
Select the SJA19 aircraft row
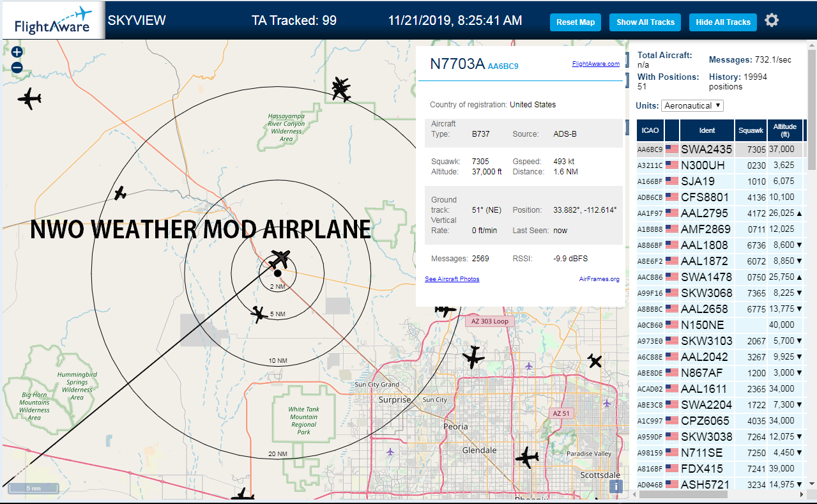click(720, 181)
